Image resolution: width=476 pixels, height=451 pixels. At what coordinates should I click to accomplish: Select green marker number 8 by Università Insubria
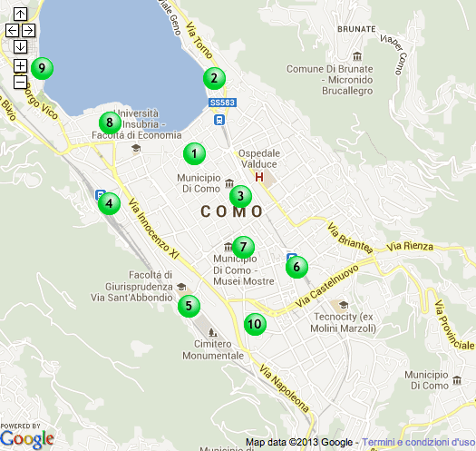tap(110, 123)
